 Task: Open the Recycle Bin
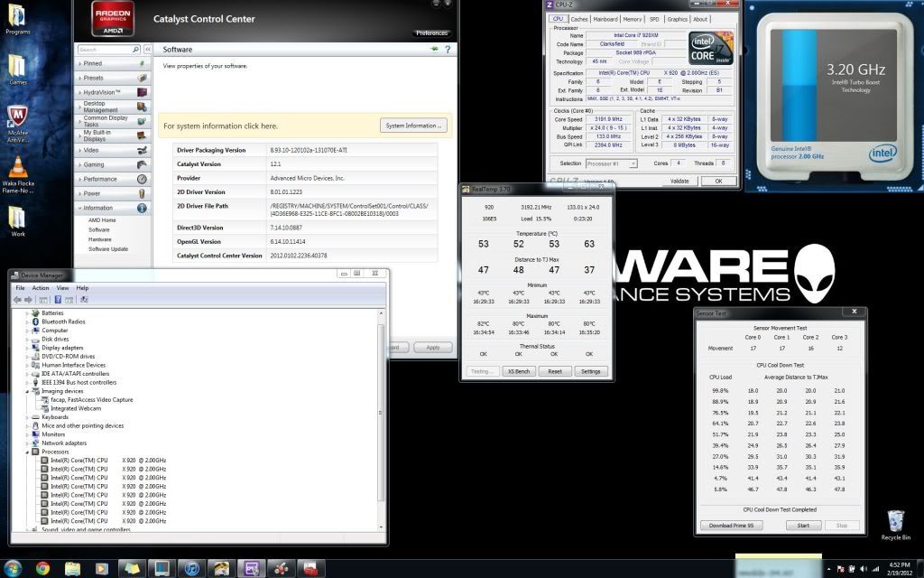[895, 525]
